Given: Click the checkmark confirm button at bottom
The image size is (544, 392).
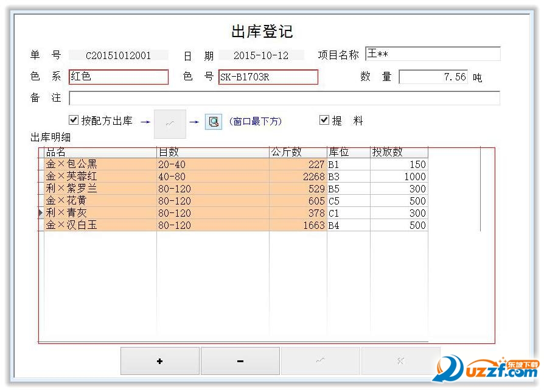Looking at the screenshot, I should 321,361.
